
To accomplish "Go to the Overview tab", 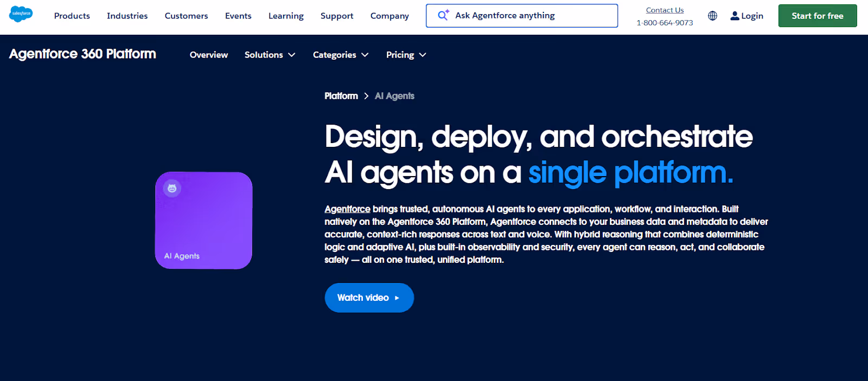I will (x=209, y=55).
